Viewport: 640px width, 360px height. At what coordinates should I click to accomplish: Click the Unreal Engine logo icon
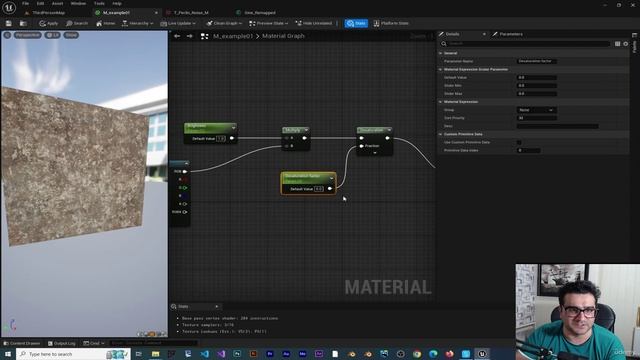coord(9,7)
